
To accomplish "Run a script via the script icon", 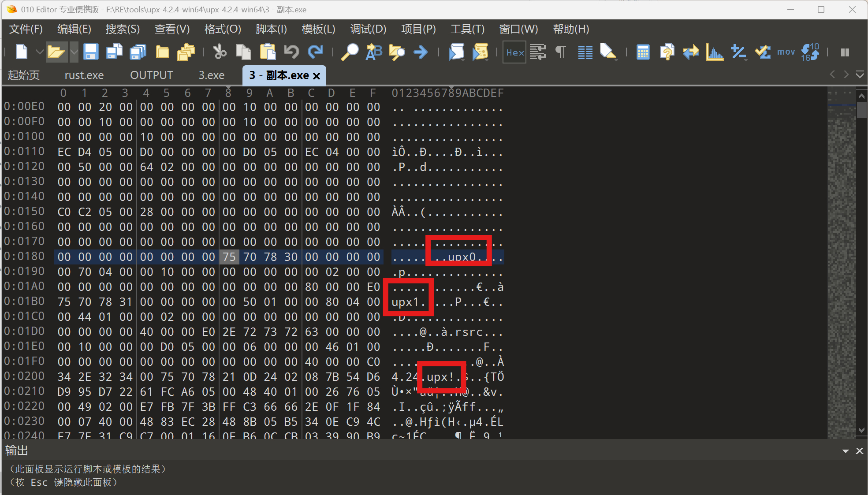I will pos(457,52).
